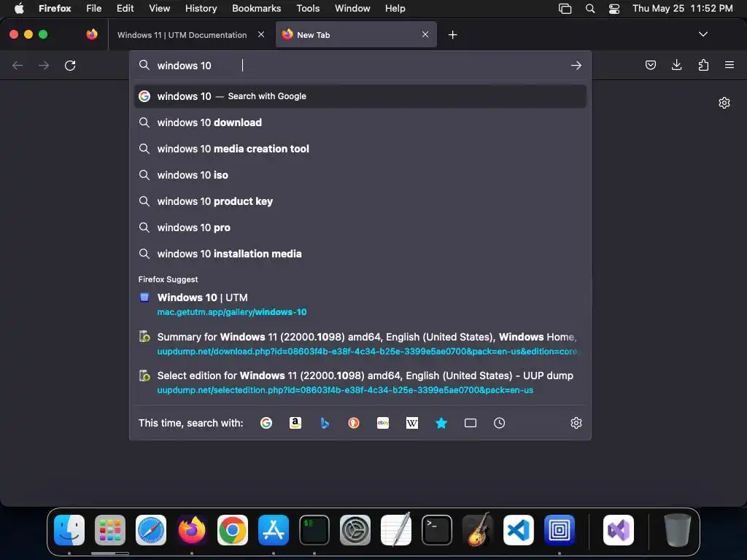This screenshot has height=560, width=747.
Task: Open the History menu
Action: (x=201, y=8)
